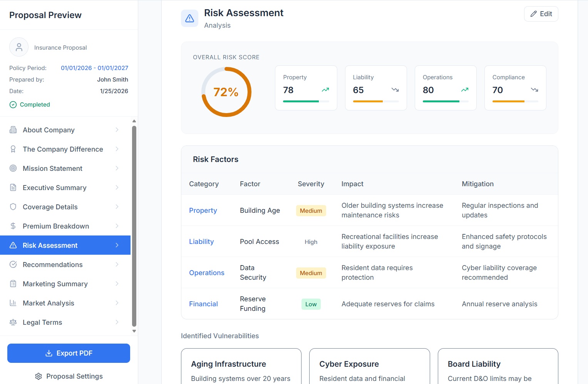
Task: Click the download icon on Export PDF
Action: [49, 353]
